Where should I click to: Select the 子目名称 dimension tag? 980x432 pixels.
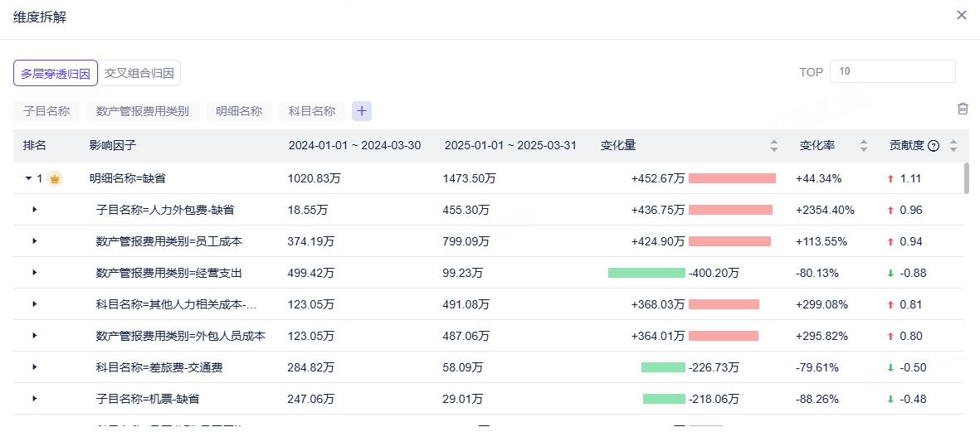(46, 111)
